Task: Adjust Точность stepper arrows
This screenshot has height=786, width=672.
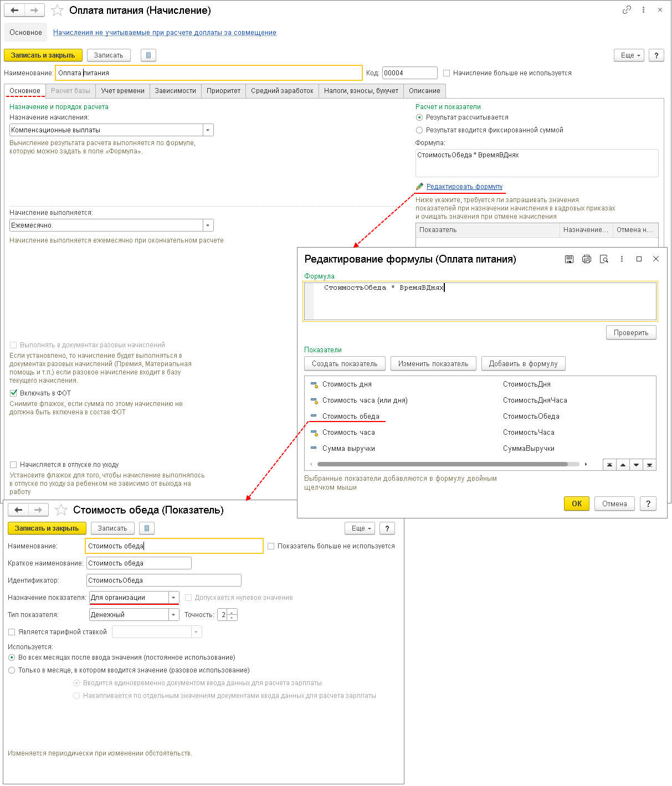Action: 232,615
